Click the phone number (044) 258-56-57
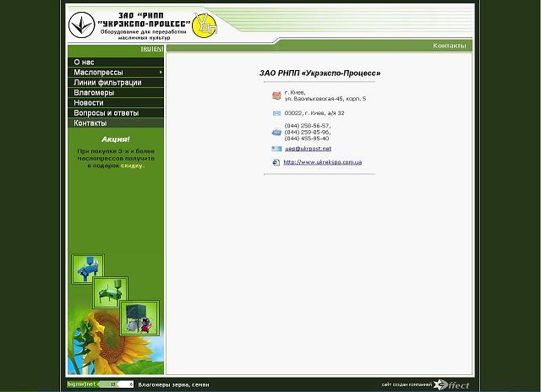 pyautogui.click(x=307, y=126)
